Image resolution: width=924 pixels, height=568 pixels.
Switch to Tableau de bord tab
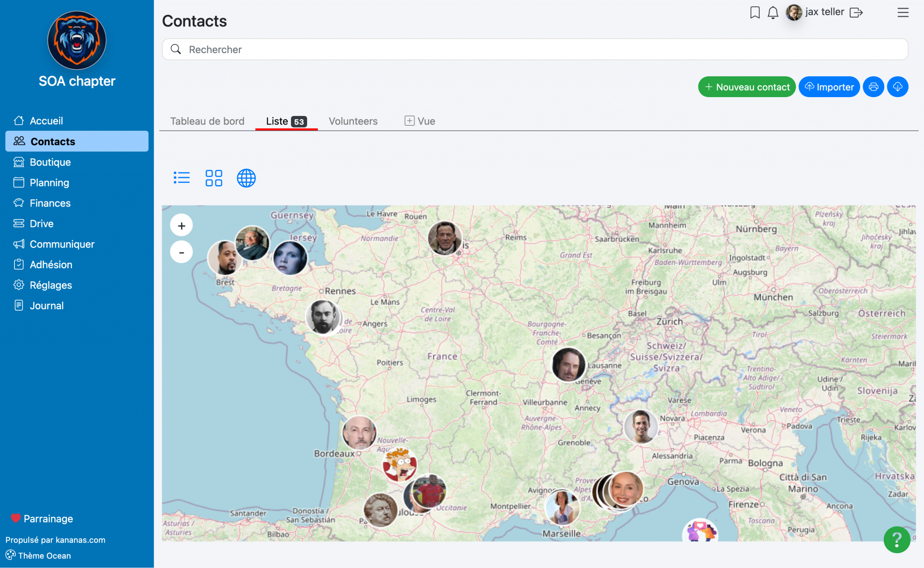207,121
